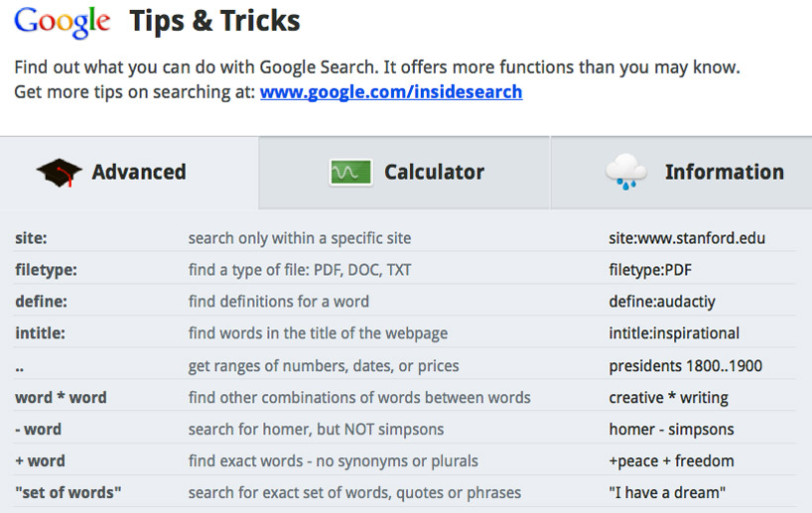Click the "I have a dream" example

[x=667, y=493]
